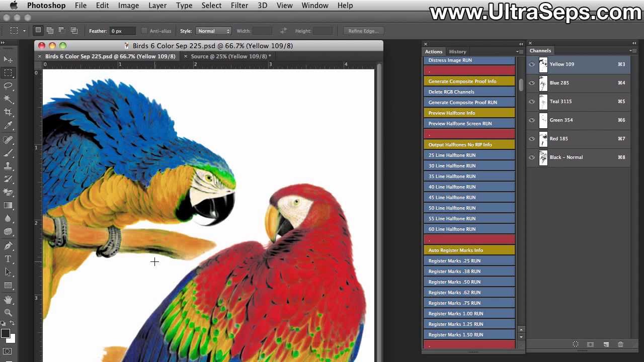Select the Red 185 channel thumbnail
The height and width of the screenshot is (362, 644).
(x=543, y=139)
